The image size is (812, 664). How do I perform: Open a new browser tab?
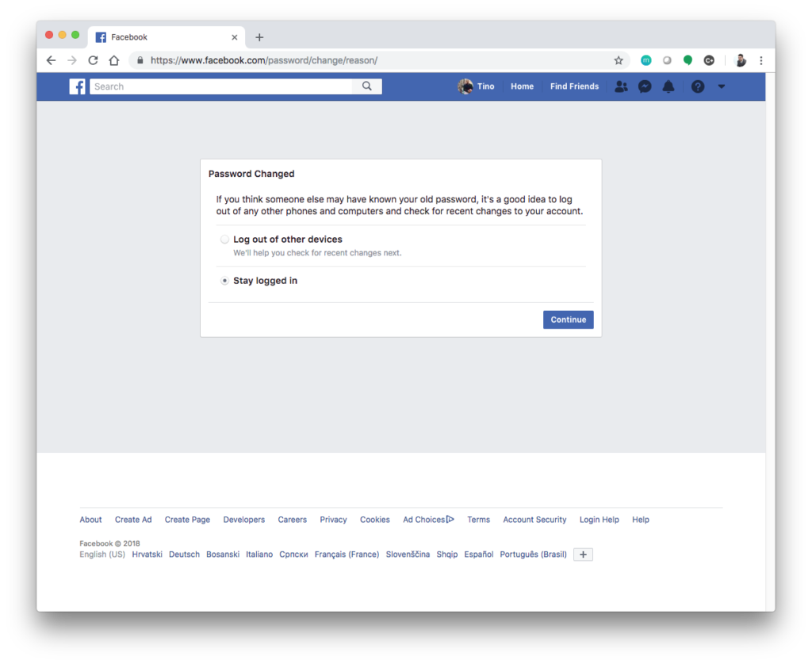pos(259,37)
